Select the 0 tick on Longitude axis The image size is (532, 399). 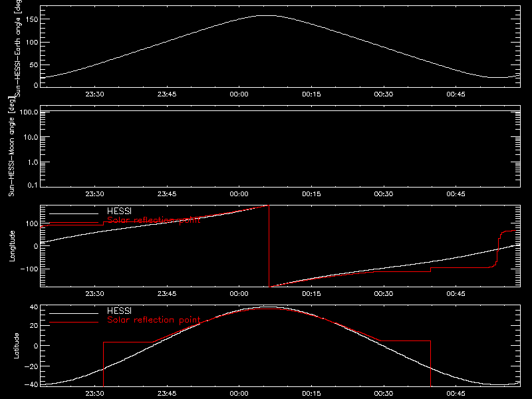coord(36,246)
